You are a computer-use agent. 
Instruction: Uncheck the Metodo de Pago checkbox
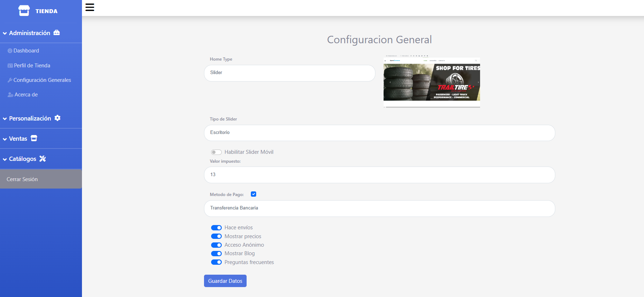(253, 194)
